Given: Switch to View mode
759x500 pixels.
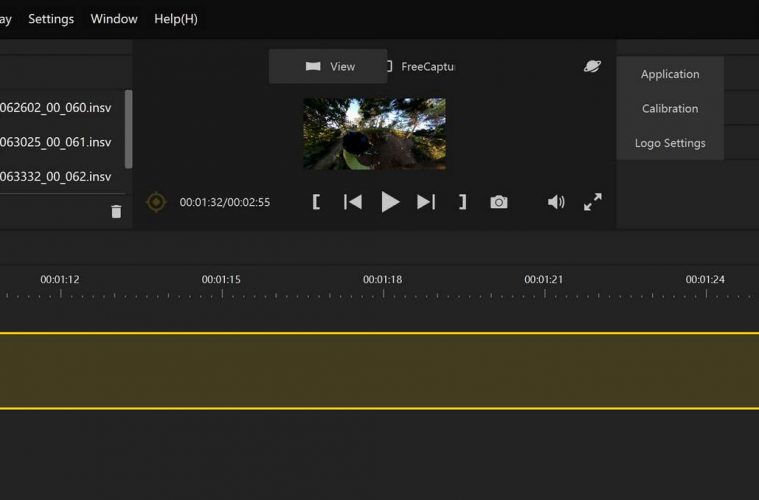Looking at the screenshot, I should tap(328, 67).
